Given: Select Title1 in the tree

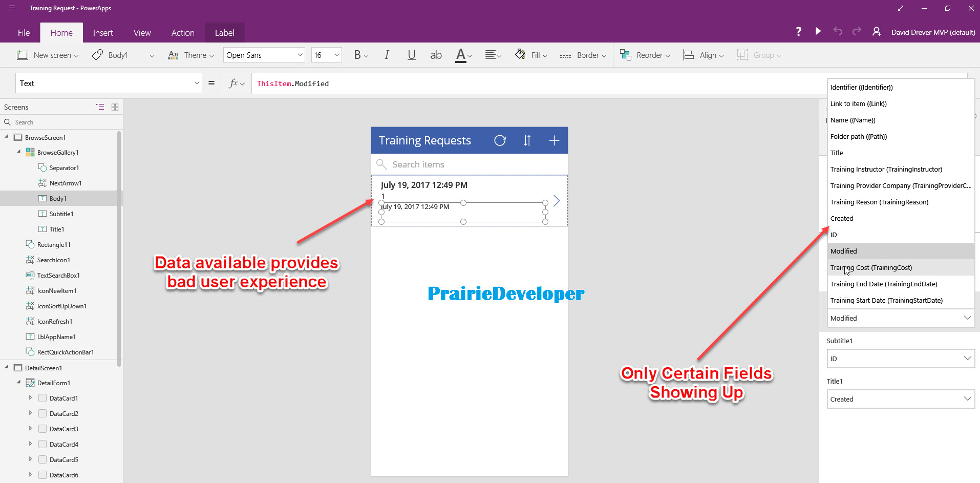Looking at the screenshot, I should click(x=57, y=229).
